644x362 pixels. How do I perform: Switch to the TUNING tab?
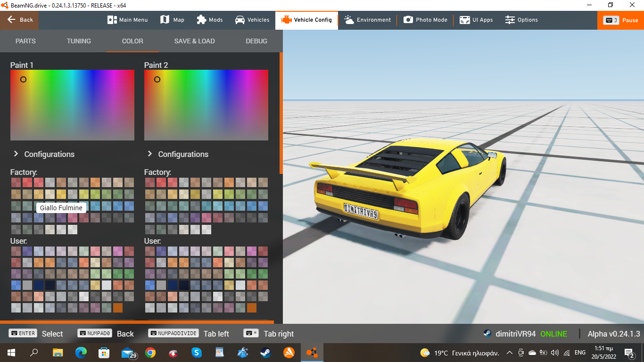pyautogui.click(x=79, y=41)
